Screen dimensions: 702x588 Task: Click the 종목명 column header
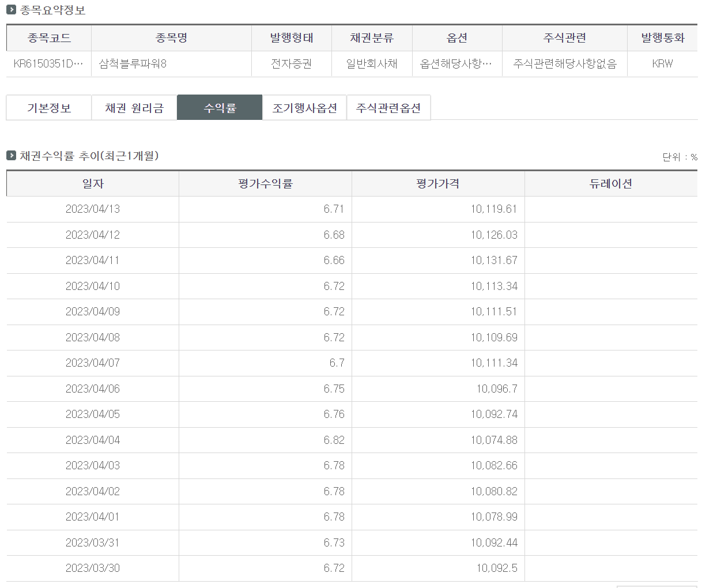point(172,38)
